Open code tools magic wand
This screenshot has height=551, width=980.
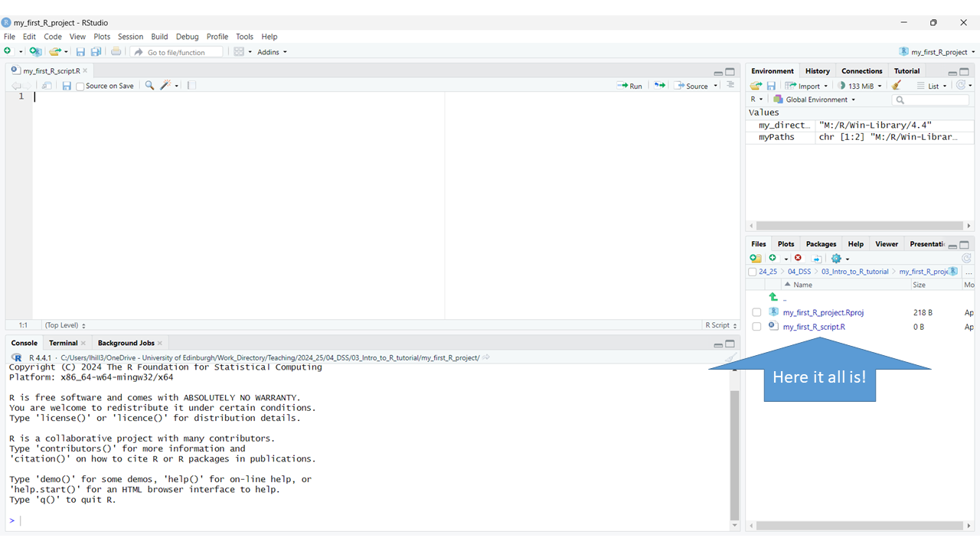[x=165, y=86]
